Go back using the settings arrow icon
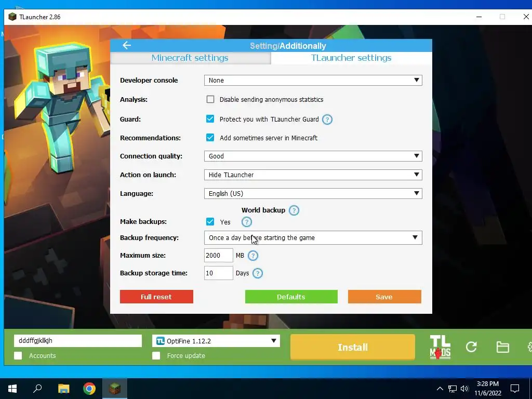This screenshot has width=532, height=399. click(x=127, y=45)
